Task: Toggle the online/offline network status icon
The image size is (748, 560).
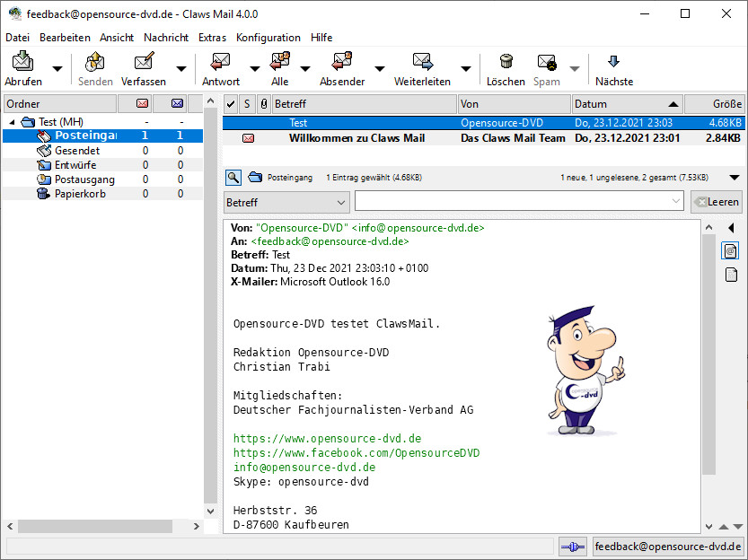Action: (572, 546)
